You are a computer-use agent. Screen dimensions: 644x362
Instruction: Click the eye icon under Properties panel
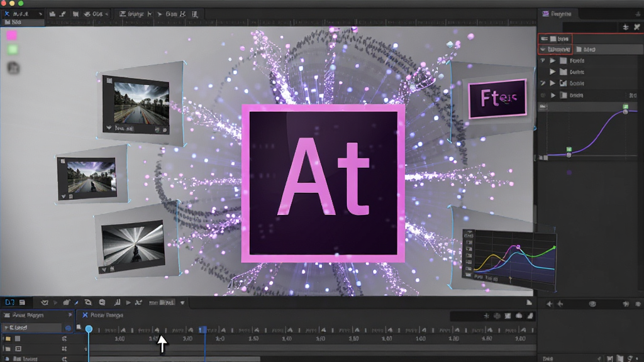coord(592,304)
